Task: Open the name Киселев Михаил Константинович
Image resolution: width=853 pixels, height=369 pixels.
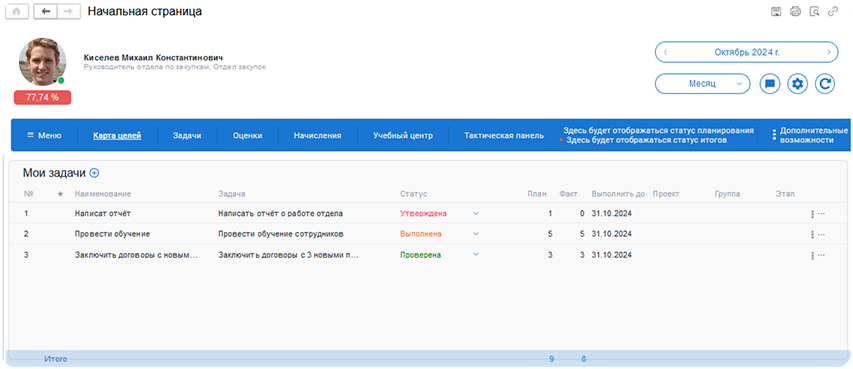Action: click(153, 57)
